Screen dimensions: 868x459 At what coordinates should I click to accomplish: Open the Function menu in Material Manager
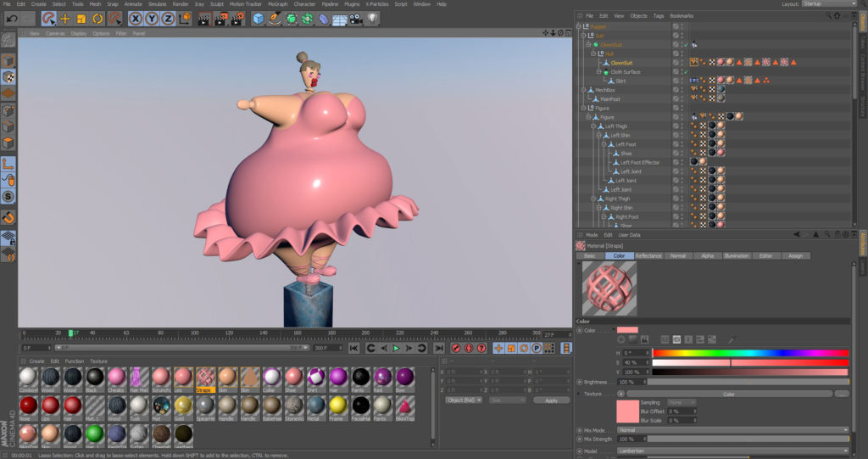[x=75, y=361]
